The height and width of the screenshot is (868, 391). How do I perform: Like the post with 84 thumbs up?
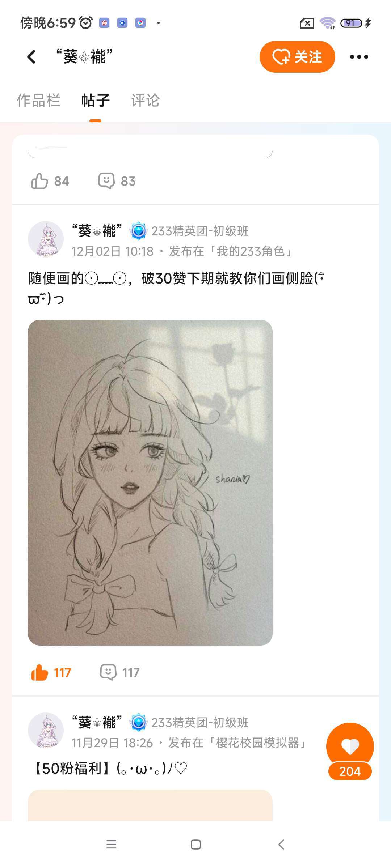tap(50, 181)
